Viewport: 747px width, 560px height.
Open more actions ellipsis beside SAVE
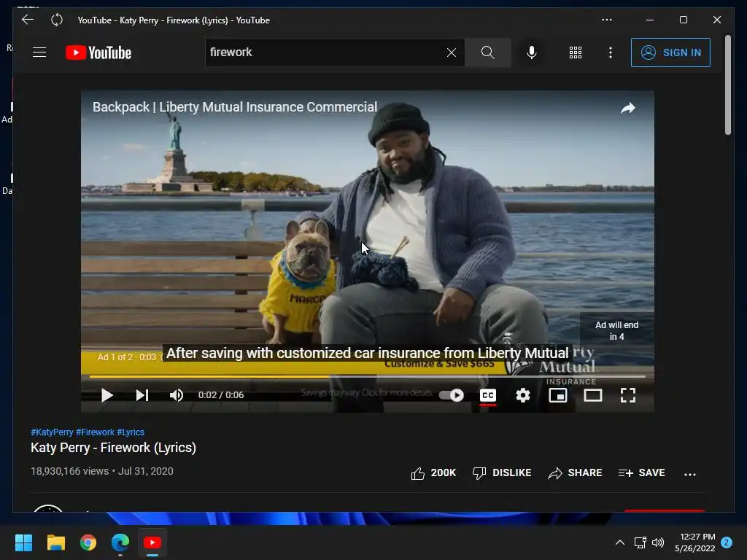(x=690, y=474)
